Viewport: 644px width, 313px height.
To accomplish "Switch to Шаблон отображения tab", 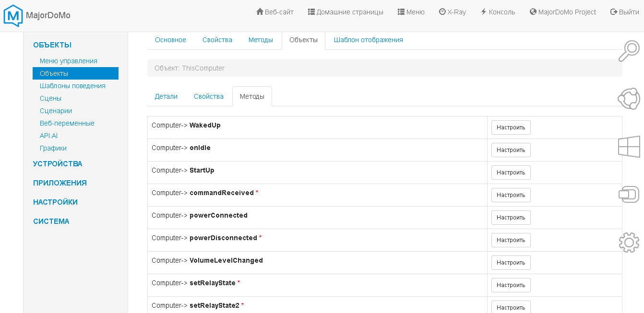I will click(x=369, y=40).
